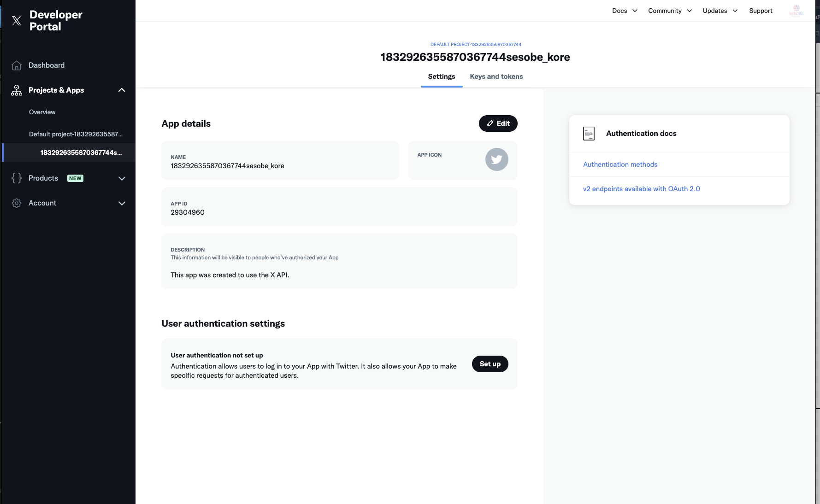Click the App details heading

click(186, 123)
